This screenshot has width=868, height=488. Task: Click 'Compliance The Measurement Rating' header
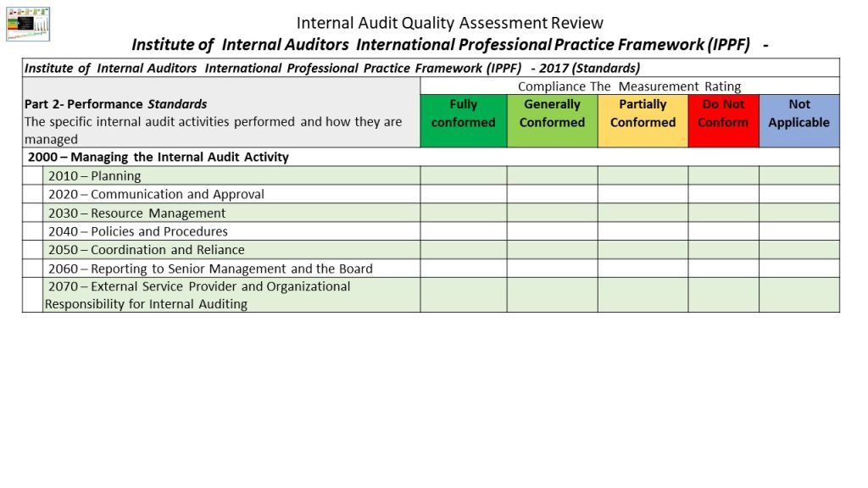(630, 86)
